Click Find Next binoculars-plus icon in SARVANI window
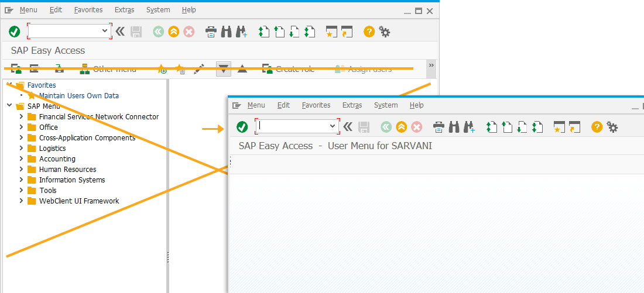 point(470,127)
